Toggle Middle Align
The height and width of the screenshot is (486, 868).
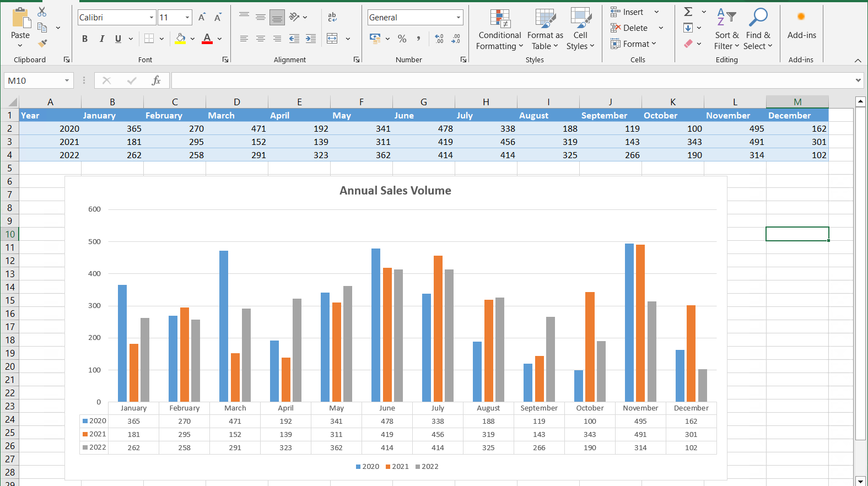[261, 17]
